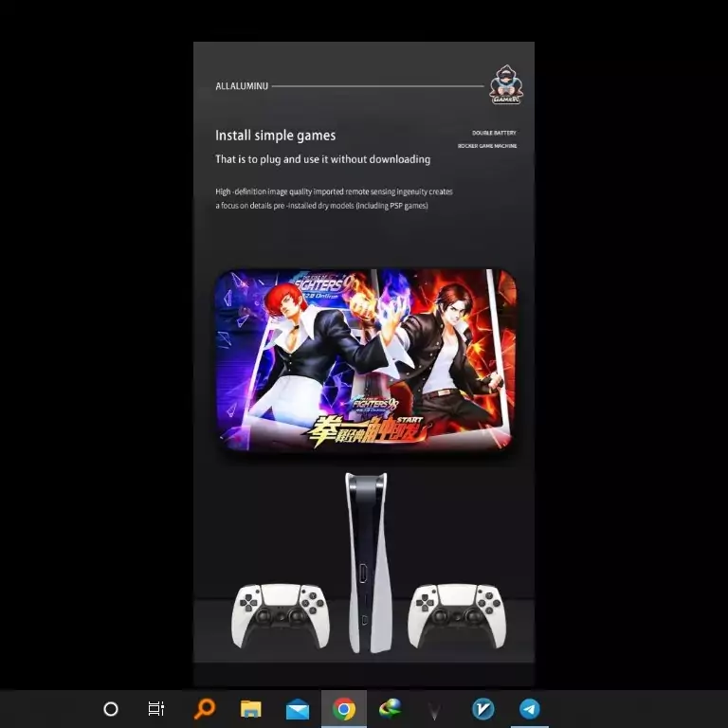Screen dimensions: 728x728
Task: Launch the orange magnifier search app
Action: pyautogui.click(x=205, y=709)
